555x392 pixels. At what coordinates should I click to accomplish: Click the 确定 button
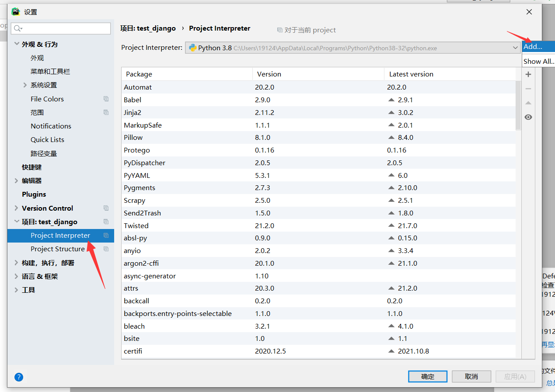pyautogui.click(x=428, y=376)
